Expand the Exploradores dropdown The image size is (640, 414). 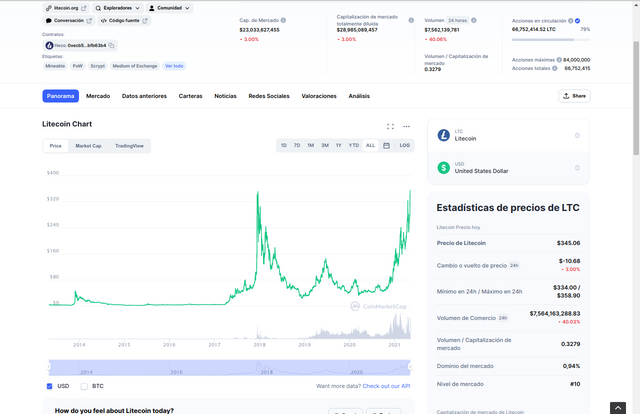pos(118,8)
